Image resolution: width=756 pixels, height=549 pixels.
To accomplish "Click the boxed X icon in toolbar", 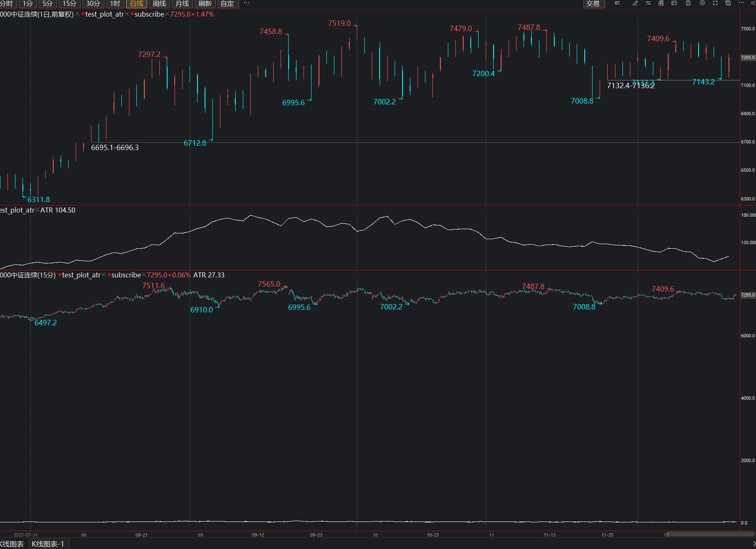I will click(728, 3).
